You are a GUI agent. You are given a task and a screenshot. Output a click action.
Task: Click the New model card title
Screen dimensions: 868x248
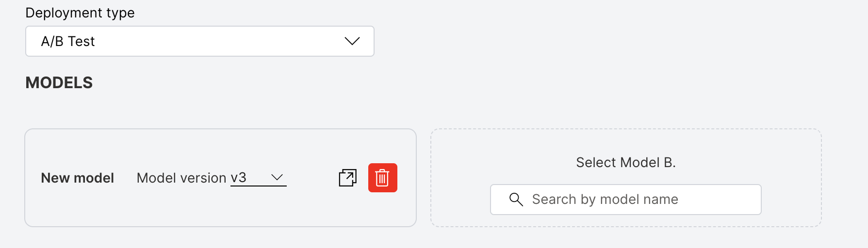point(77,178)
